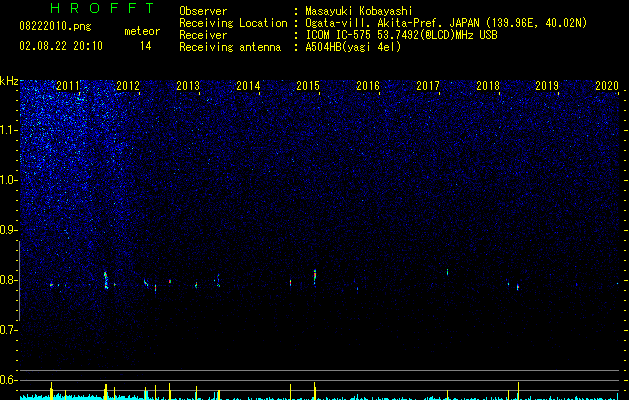Click time axis marker 2013

click(188, 86)
